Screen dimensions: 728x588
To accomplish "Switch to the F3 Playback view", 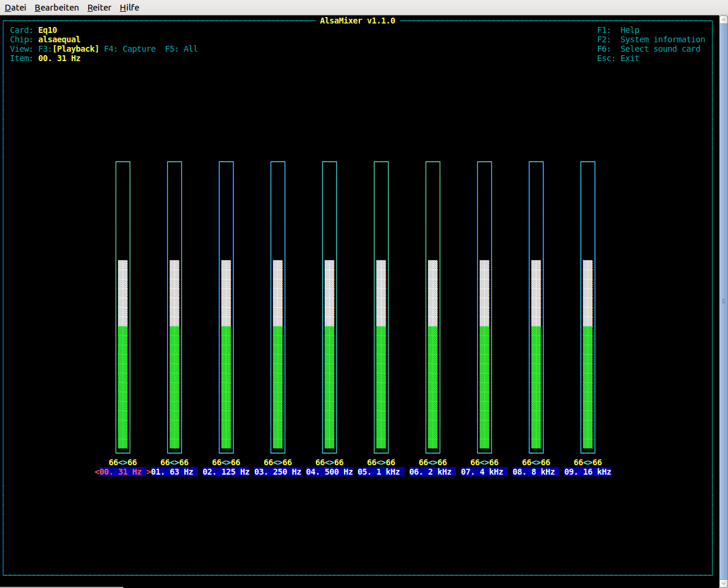I will pyautogui.click(x=69, y=49).
